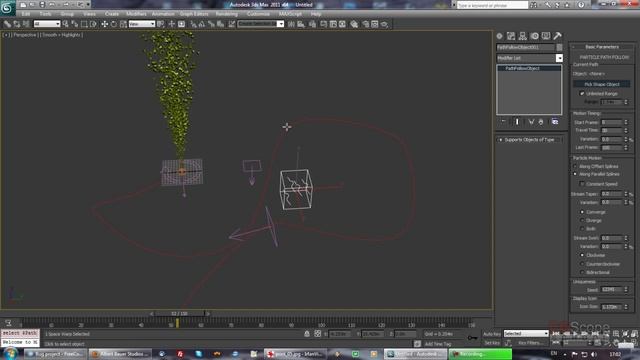Switch to the Modify command panel
640x360 pixels.
click(511, 36)
